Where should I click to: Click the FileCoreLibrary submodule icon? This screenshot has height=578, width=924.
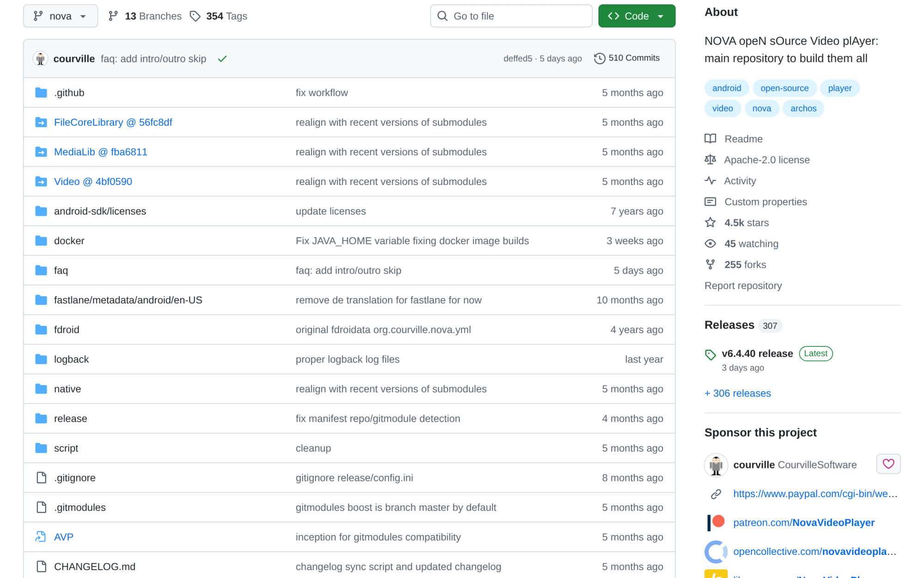pos(41,123)
